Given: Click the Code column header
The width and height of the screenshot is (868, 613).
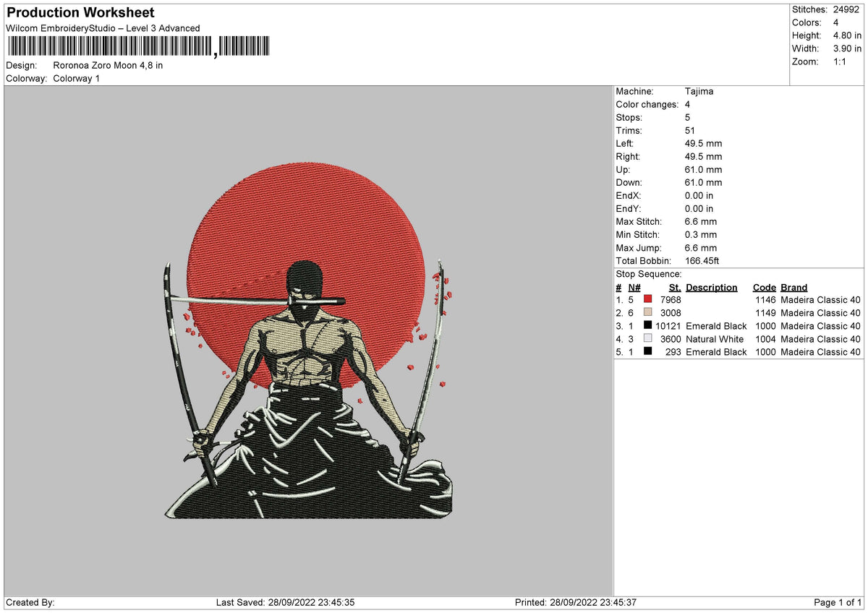Looking at the screenshot, I should click(765, 287).
